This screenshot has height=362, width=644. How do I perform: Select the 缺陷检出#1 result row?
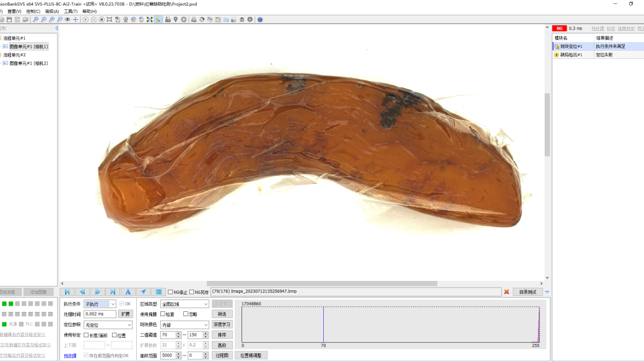598,54
